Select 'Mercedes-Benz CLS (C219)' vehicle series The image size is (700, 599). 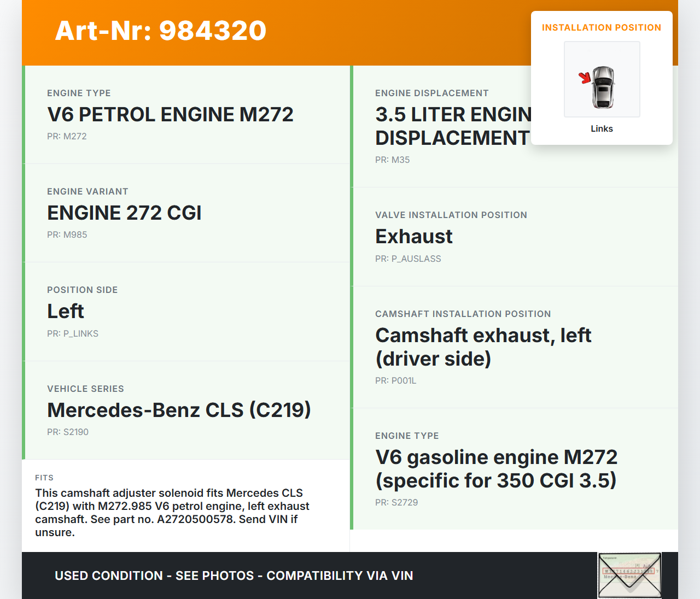pyautogui.click(x=179, y=410)
